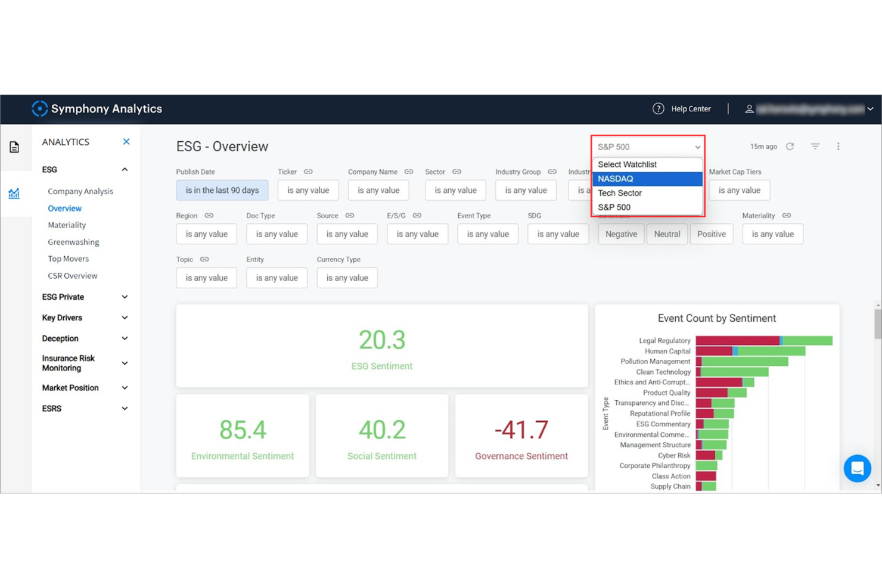Open Materiality in the sidebar
Screen dimensions: 882x588
point(67,225)
